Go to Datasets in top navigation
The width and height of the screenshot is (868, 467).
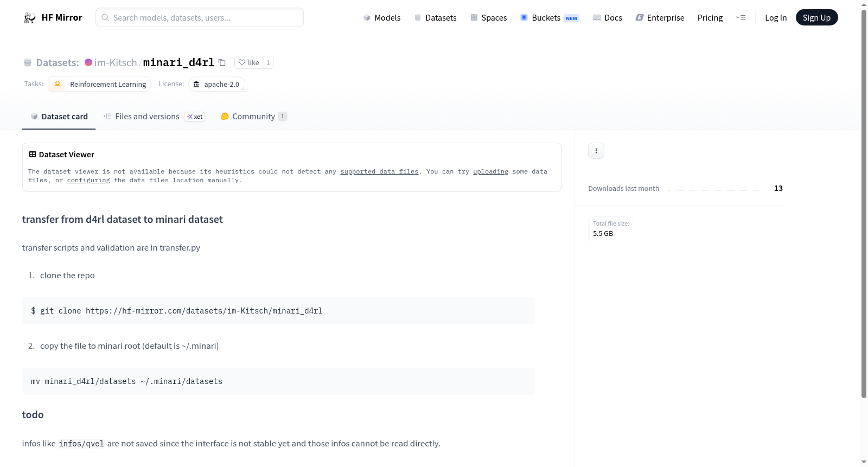pos(436,18)
